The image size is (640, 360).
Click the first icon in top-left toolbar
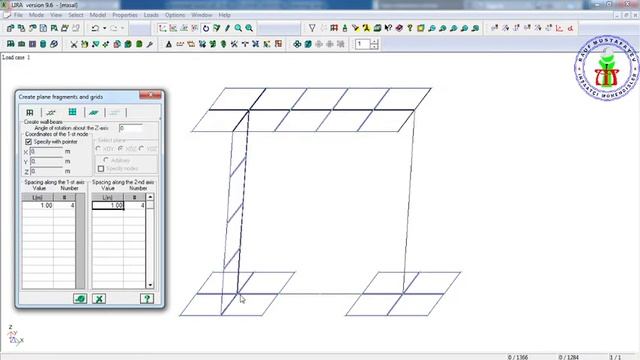pos(11,28)
